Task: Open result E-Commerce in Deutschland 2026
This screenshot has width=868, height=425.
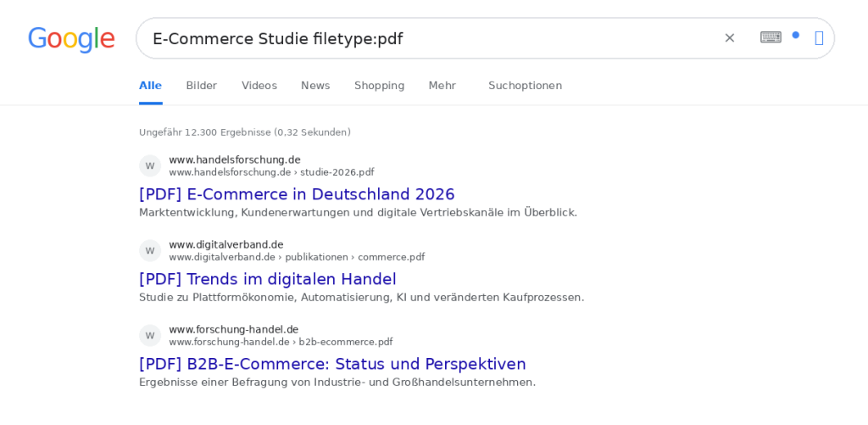Action: pyautogui.click(x=297, y=194)
